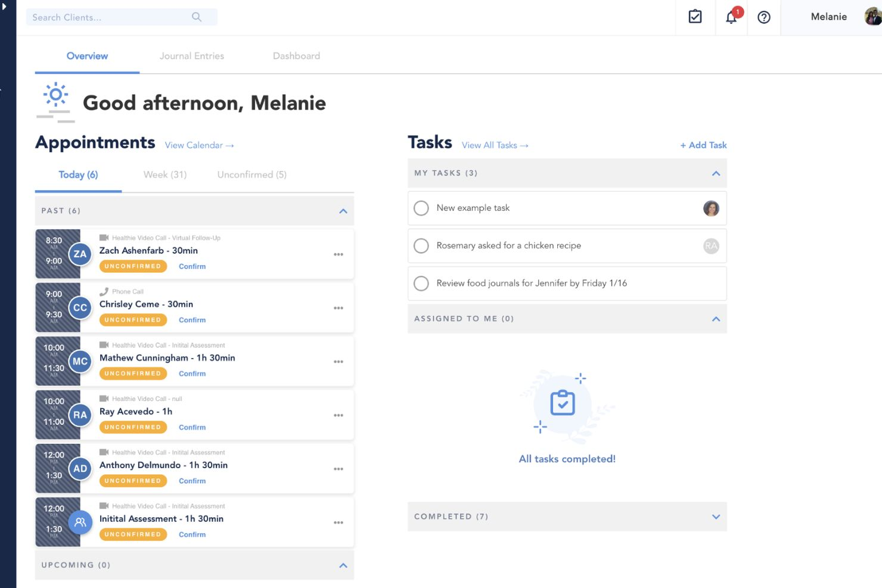
Task: Open options menu for Anthony Delmundo appointment
Action: click(x=338, y=469)
